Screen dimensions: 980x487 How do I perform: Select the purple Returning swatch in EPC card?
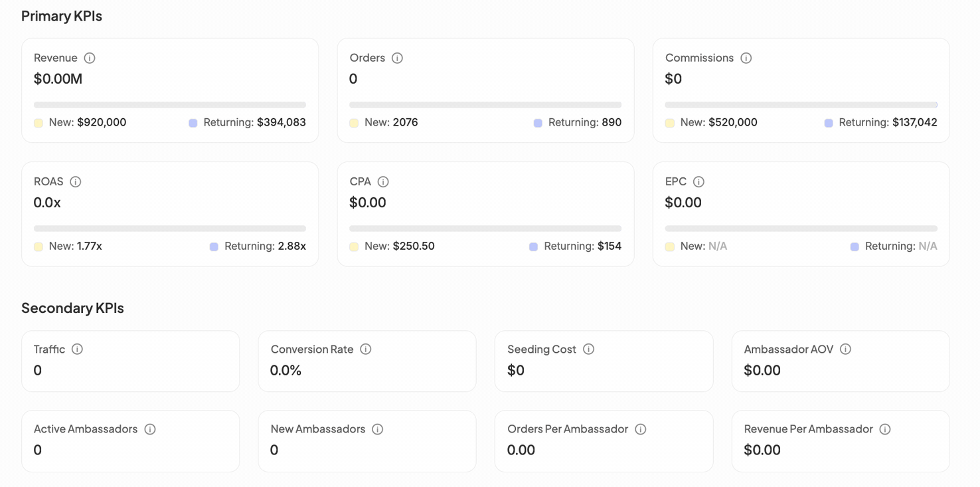pos(855,246)
